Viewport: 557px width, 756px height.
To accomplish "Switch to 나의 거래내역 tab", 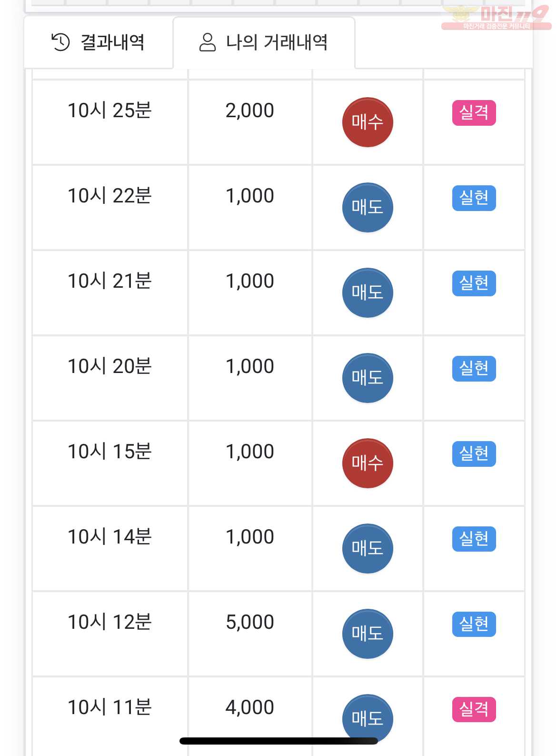I will 264,42.
